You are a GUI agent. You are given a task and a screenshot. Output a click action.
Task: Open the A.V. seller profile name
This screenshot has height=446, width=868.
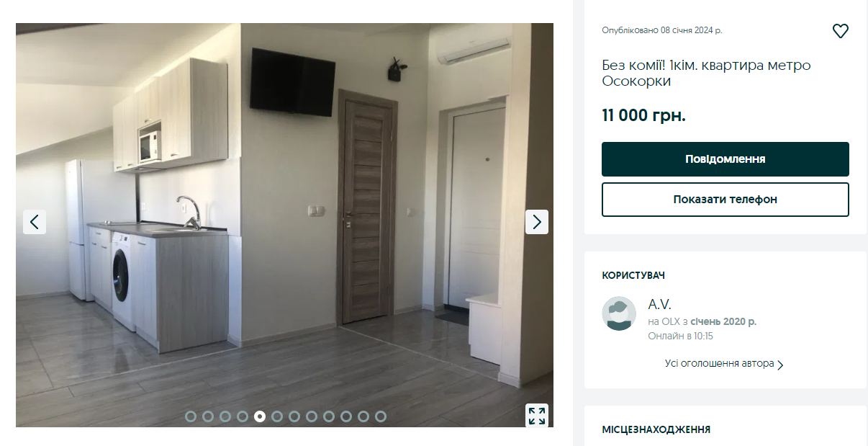pos(659,305)
